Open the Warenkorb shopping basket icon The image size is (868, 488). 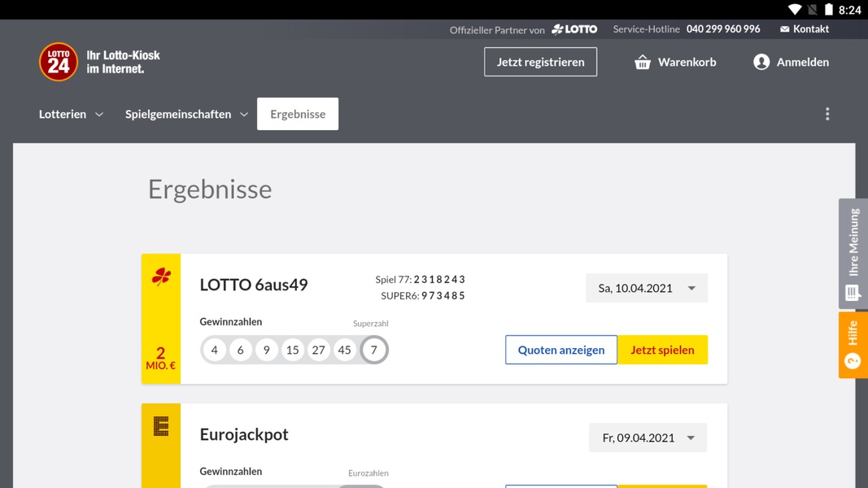click(642, 62)
